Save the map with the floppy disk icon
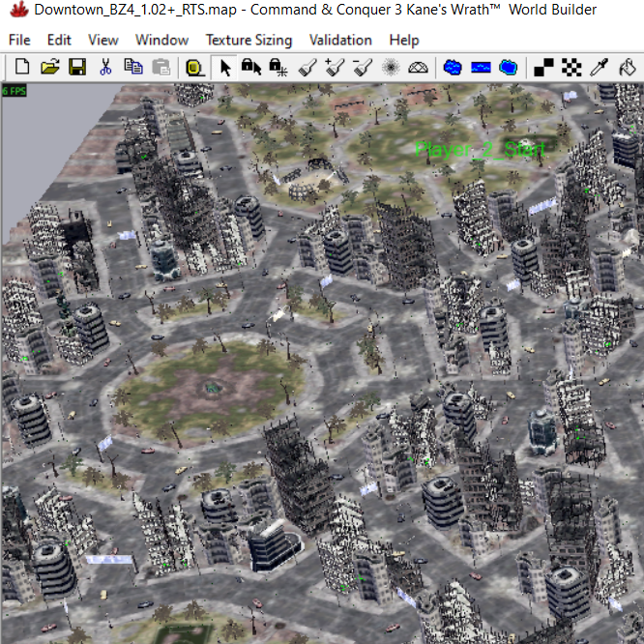This screenshot has height=644, width=644. pyautogui.click(x=77, y=67)
